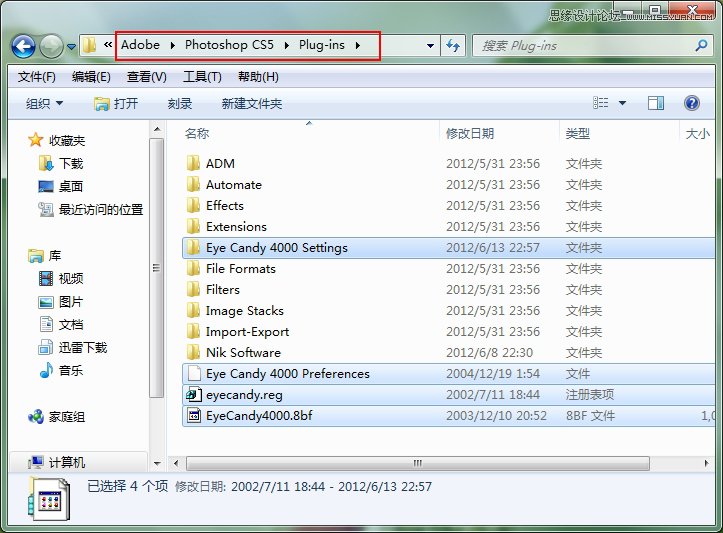Refresh the Plug-ins folder view

(x=453, y=46)
